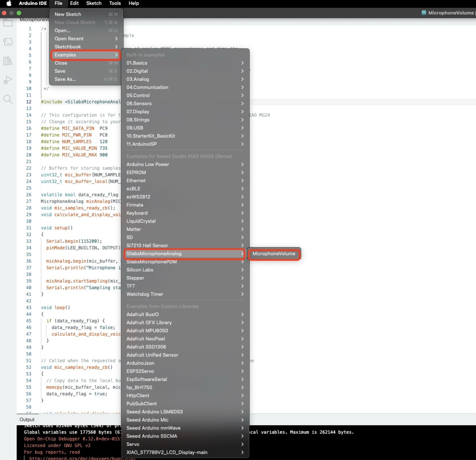This screenshot has width=476, height=460.
Task: Open the SD examples entry
Action: click(185, 237)
